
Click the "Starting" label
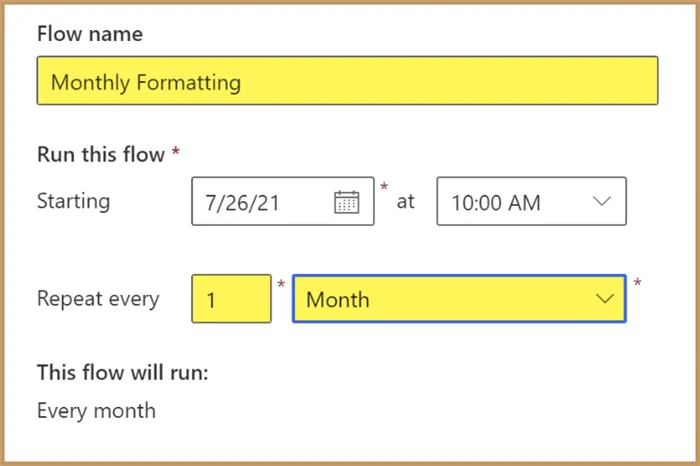click(73, 201)
